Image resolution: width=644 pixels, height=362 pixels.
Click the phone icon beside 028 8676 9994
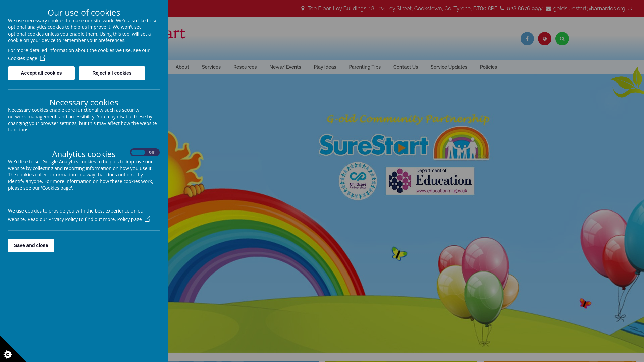pos(502,9)
